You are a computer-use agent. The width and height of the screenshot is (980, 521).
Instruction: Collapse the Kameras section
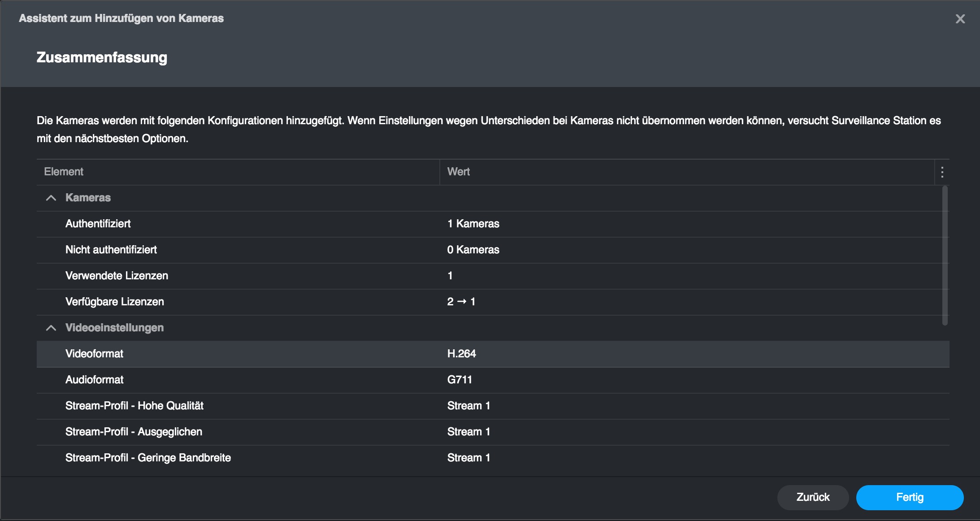pos(51,198)
